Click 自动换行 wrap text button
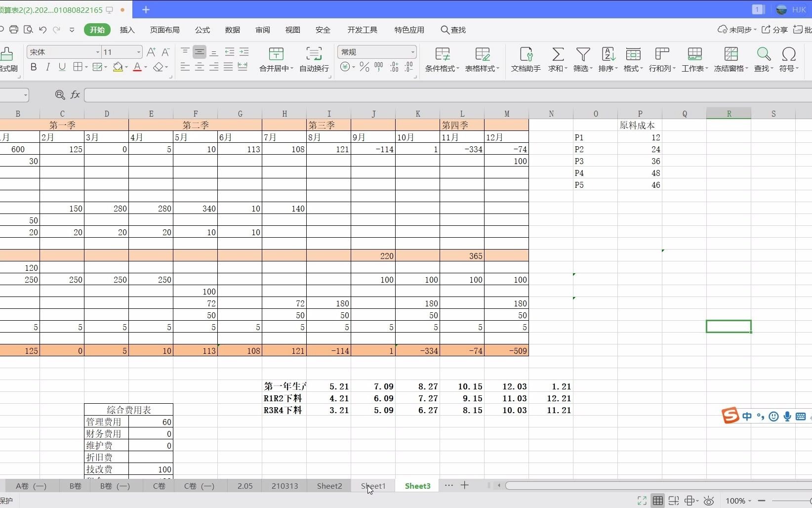The height and width of the screenshot is (508, 812). coord(314,59)
